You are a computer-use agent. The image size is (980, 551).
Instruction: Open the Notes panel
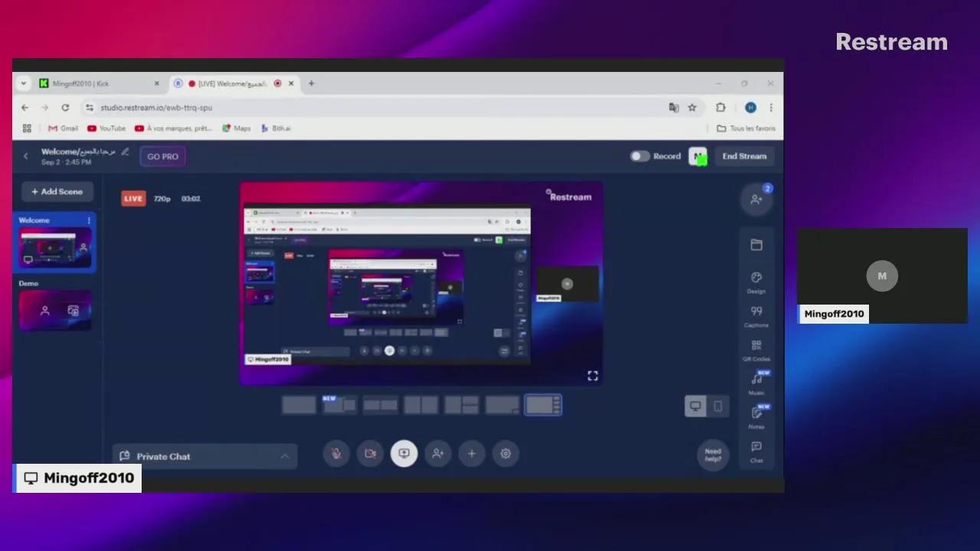pos(756,416)
